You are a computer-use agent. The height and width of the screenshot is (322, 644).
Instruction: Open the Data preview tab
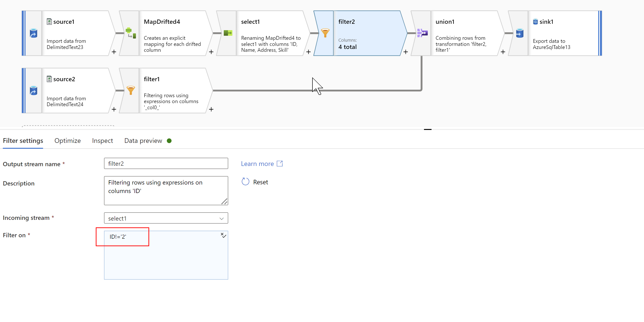pos(143,141)
